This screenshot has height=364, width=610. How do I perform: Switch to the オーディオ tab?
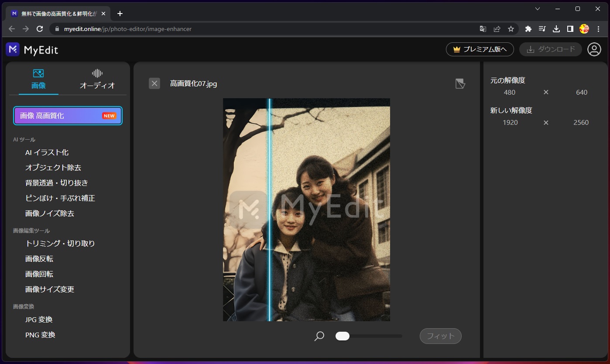98,79
